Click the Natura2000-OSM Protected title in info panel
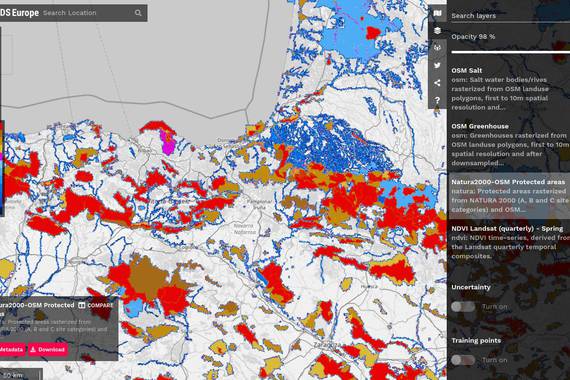Viewport: 570px width, 380px height. coord(37,309)
